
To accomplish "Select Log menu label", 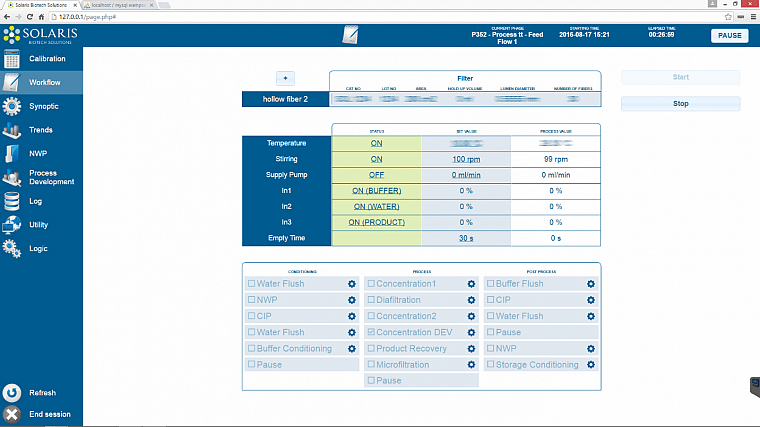I will [x=35, y=201].
